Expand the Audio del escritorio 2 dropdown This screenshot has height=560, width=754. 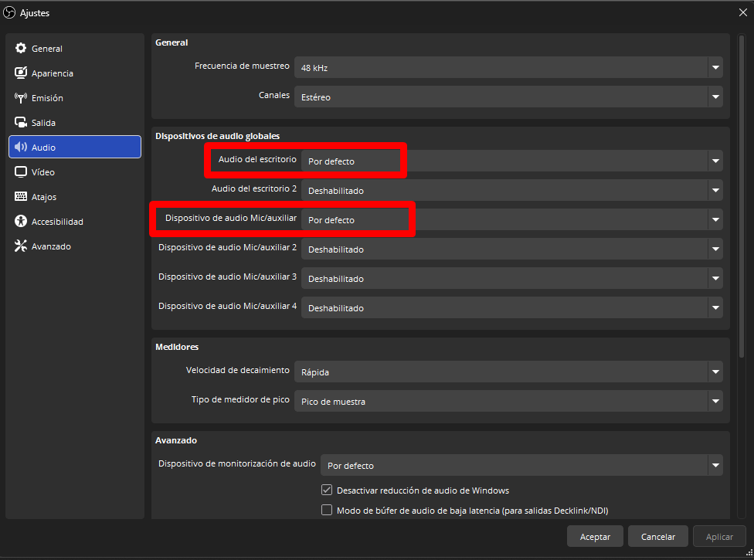click(x=715, y=190)
